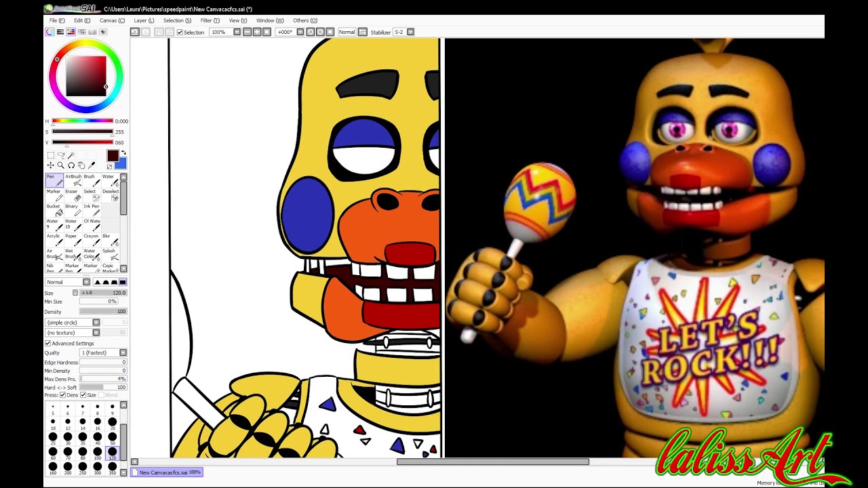
Task: Open the Stabilizer S-2 dropdown
Action: point(410,32)
